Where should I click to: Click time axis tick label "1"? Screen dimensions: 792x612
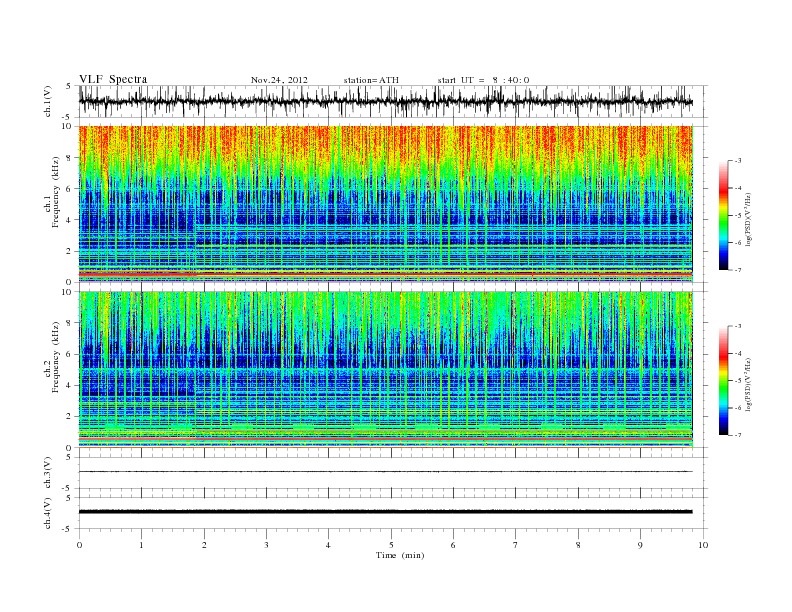click(x=141, y=545)
